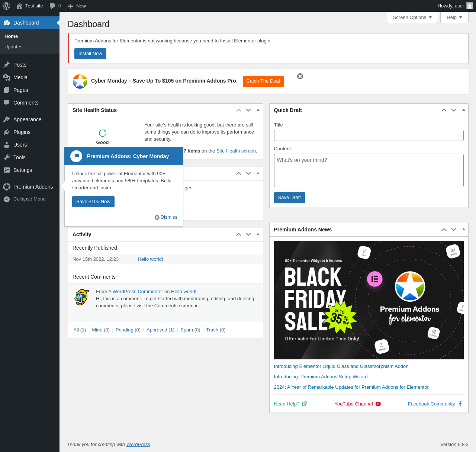
Task: Click the Pages icon in sidebar
Action: (x=7, y=90)
